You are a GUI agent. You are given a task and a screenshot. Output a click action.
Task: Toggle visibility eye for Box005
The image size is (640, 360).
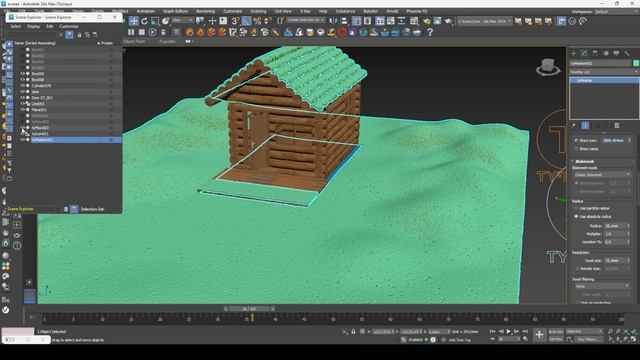(x=22, y=74)
